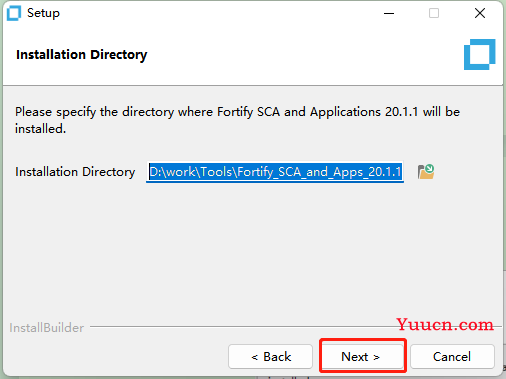
Task: Click the "InstallBuilder" footer text
Action: click(x=47, y=328)
